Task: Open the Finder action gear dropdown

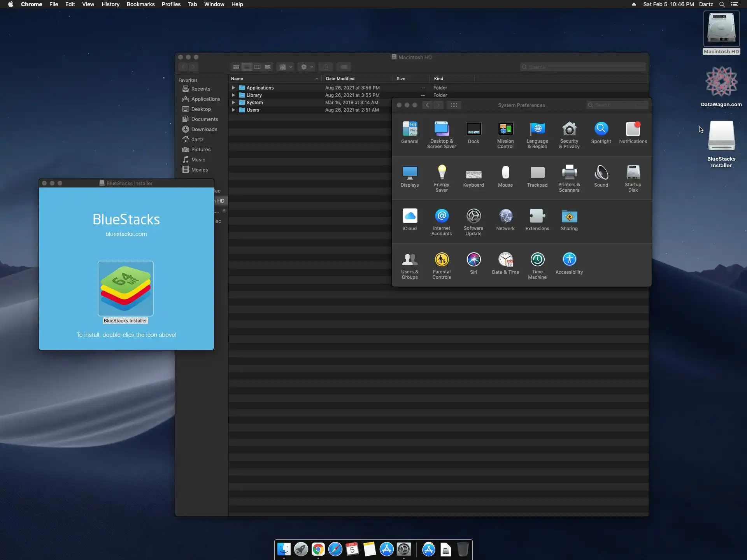Action: coord(307,67)
